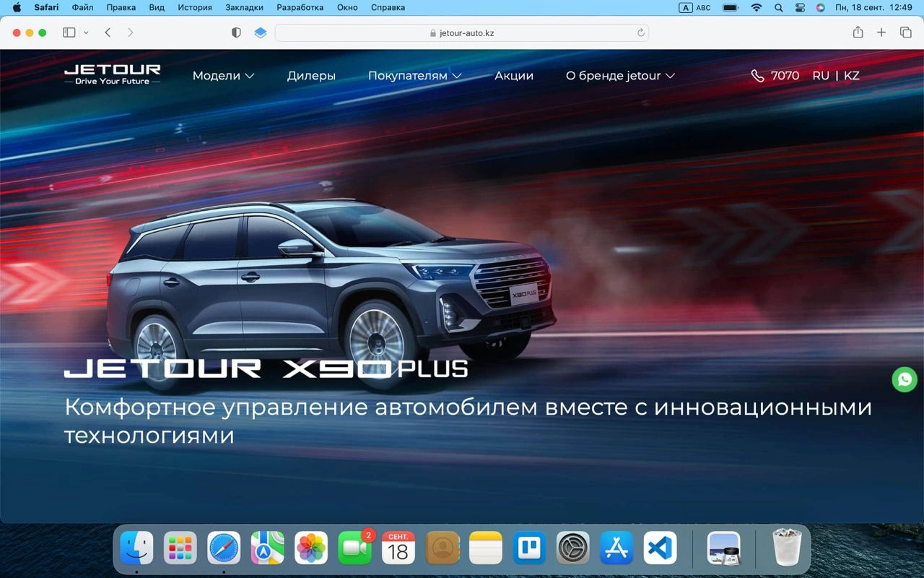Open the ABC input source menu
The width and height of the screenshot is (924, 578).
695,8
